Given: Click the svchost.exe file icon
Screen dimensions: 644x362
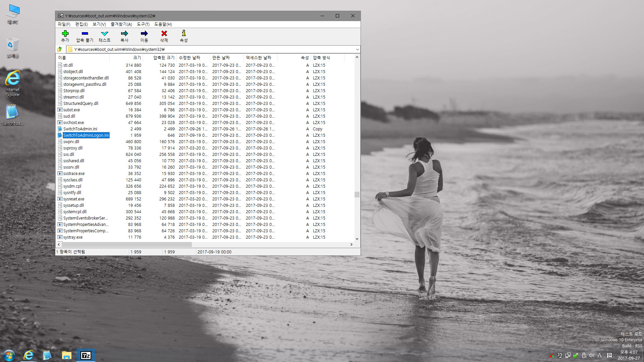Looking at the screenshot, I should click(x=60, y=123).
